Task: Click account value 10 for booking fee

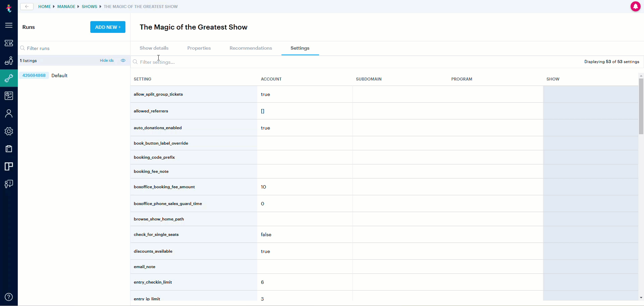Action: (263, 187)
